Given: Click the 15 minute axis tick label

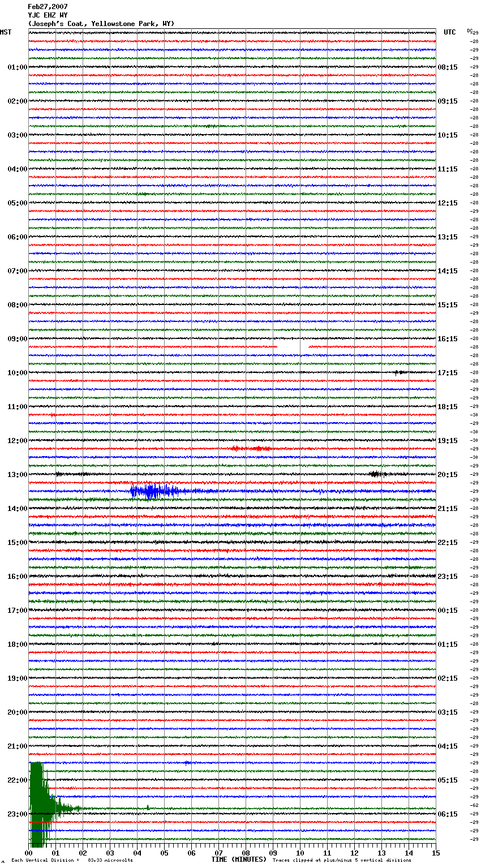Looking at the screenshot, I should pyautogui.click(x=436, y=853).
